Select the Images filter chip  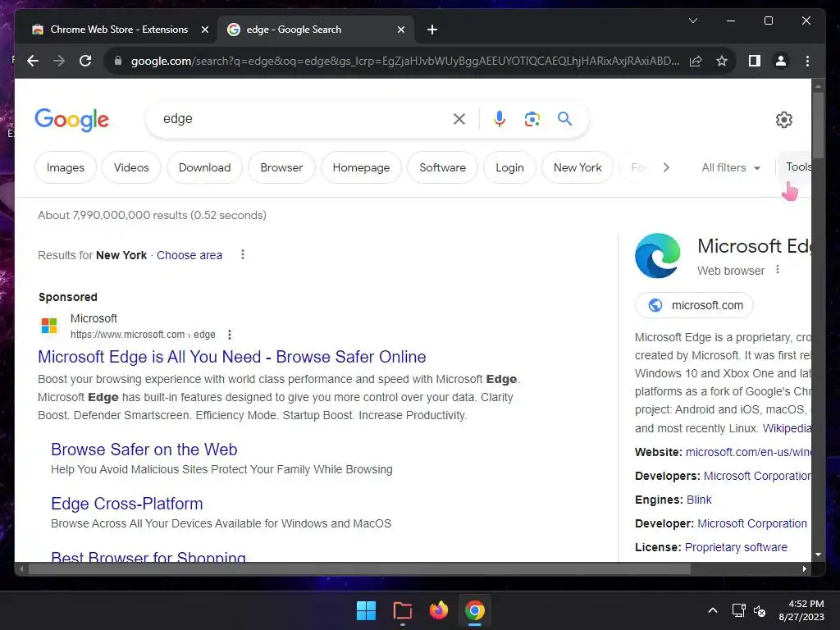[66, 167]
